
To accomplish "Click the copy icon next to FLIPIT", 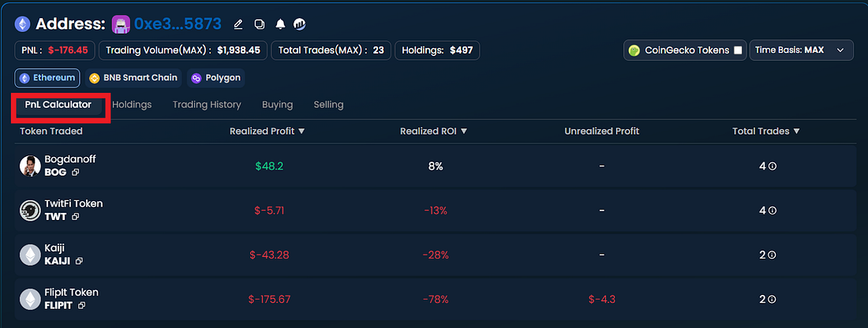I will pos(82,305).
